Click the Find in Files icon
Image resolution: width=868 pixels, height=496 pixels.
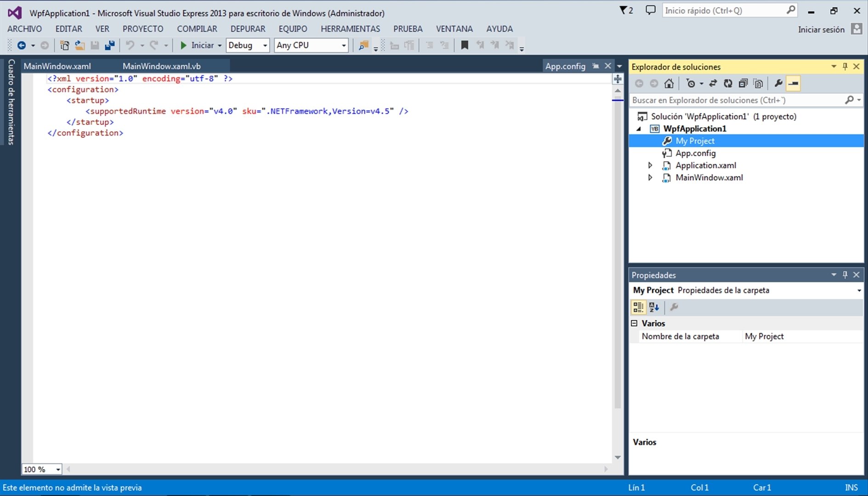[x=363, y=45]
